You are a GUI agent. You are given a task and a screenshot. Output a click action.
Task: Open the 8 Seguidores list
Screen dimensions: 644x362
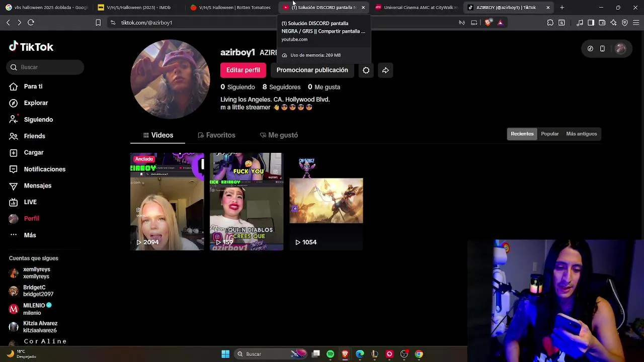[x=281, y=87]
